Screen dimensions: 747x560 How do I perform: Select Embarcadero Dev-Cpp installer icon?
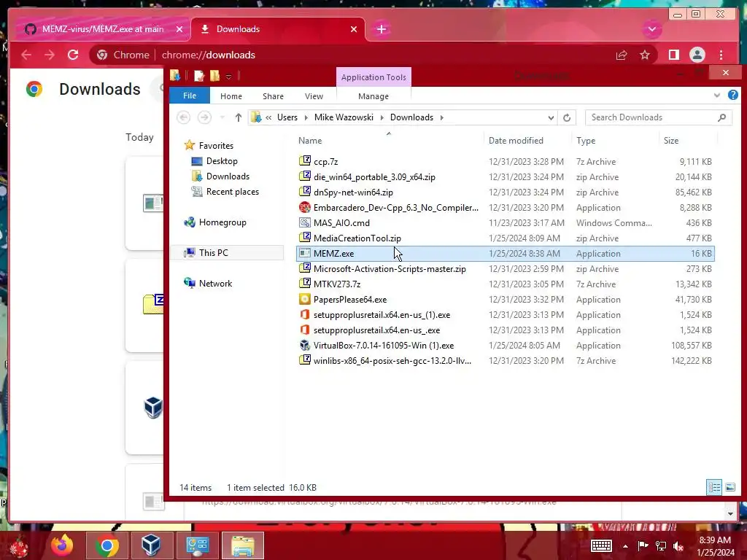[304, 208]
